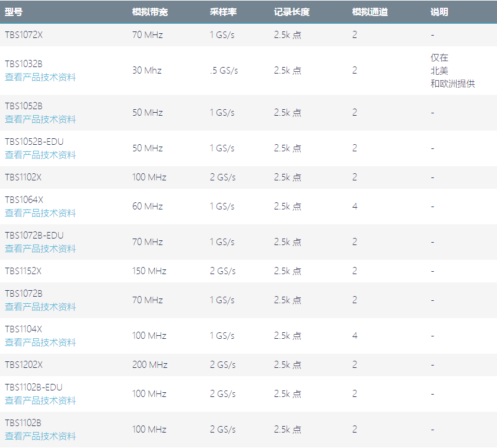Click the 70 MHz cell in TBS1072X row
The width and height of the screenshot is (497, 448).
click(148, 35)
